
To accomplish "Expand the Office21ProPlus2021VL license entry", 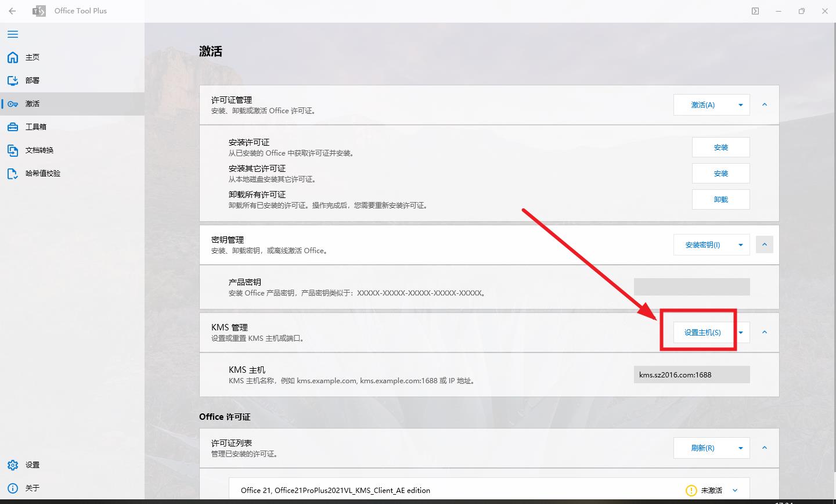I will [x=735, y=490].
